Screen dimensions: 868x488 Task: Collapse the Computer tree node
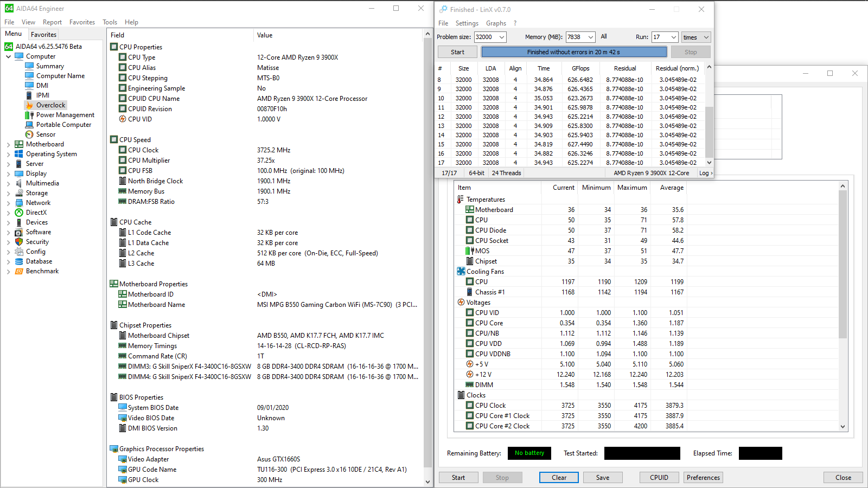tap(9, 56)
